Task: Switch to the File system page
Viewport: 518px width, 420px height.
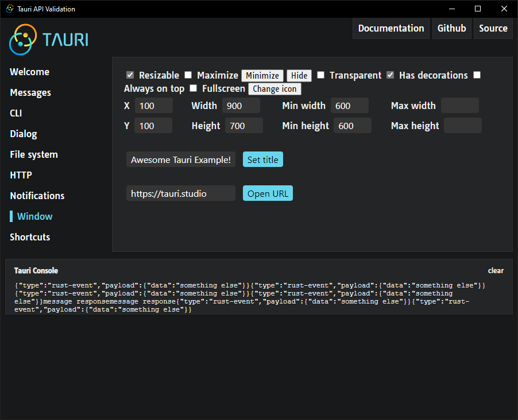Action: pyautogui.click(x=34, y=154)
